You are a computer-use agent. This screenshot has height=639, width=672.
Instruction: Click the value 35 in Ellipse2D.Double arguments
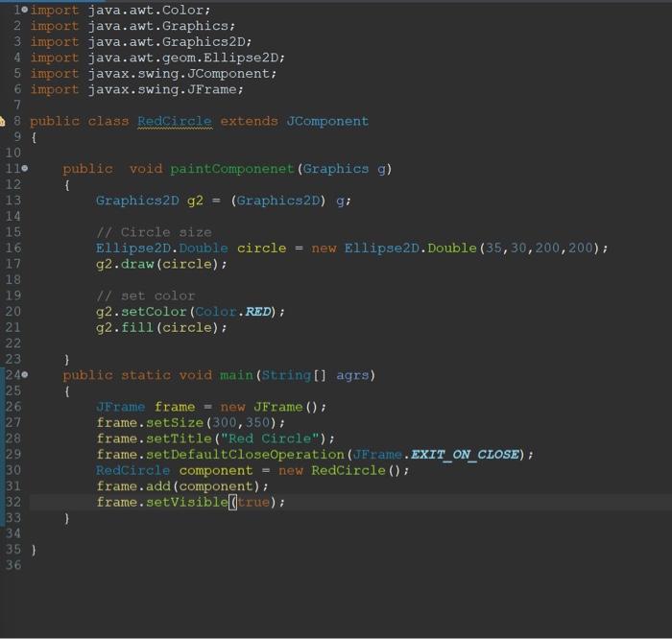coord(493,248)
